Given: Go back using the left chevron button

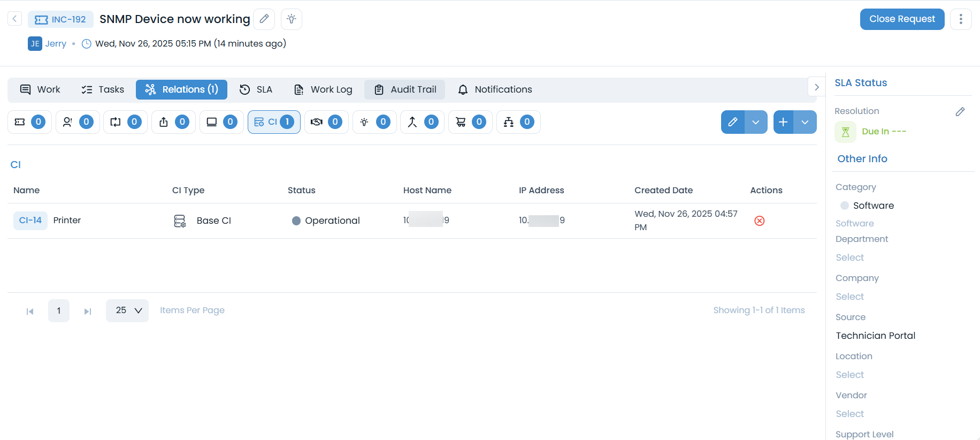Looking at the screenshot, I should [x=14, y=19].
